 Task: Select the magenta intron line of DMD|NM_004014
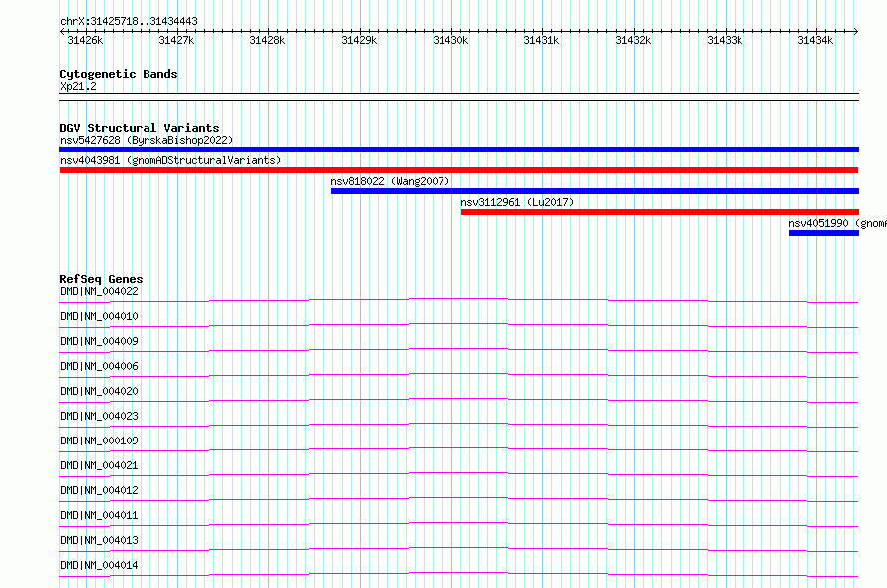[458, 573]
